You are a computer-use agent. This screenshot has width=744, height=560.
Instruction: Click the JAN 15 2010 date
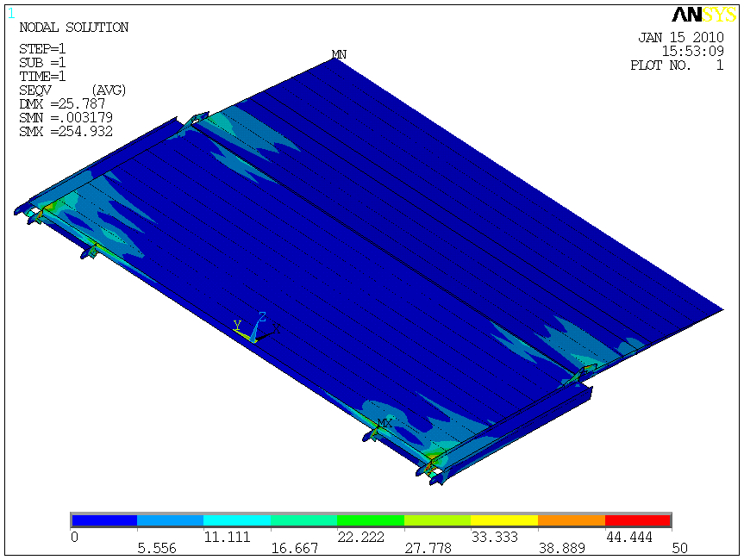[x=681, y=37]
